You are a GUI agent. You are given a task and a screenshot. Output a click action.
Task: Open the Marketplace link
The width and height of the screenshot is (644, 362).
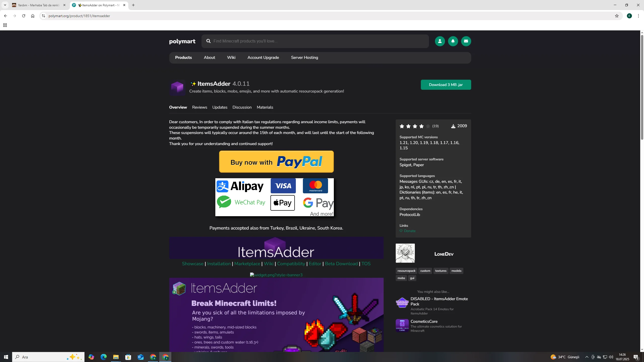pyautogui.click(x=247, y=264)
